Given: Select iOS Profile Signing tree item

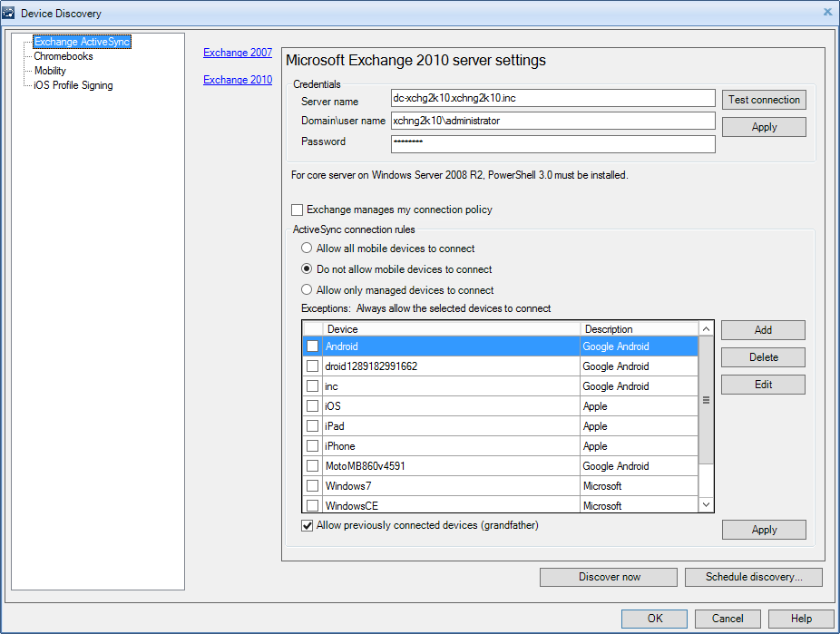Looking at the screenshot, I should (x=73, y=85).
